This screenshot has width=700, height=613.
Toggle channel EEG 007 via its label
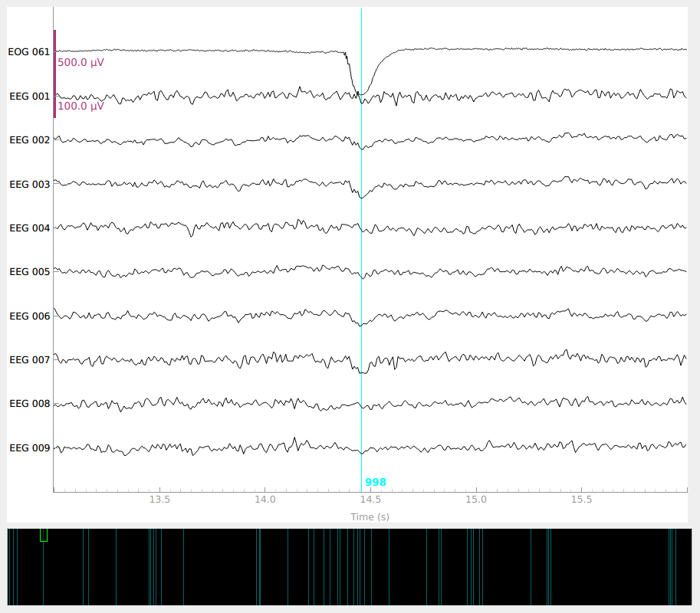pyautogui.click(x=29, y=360)
